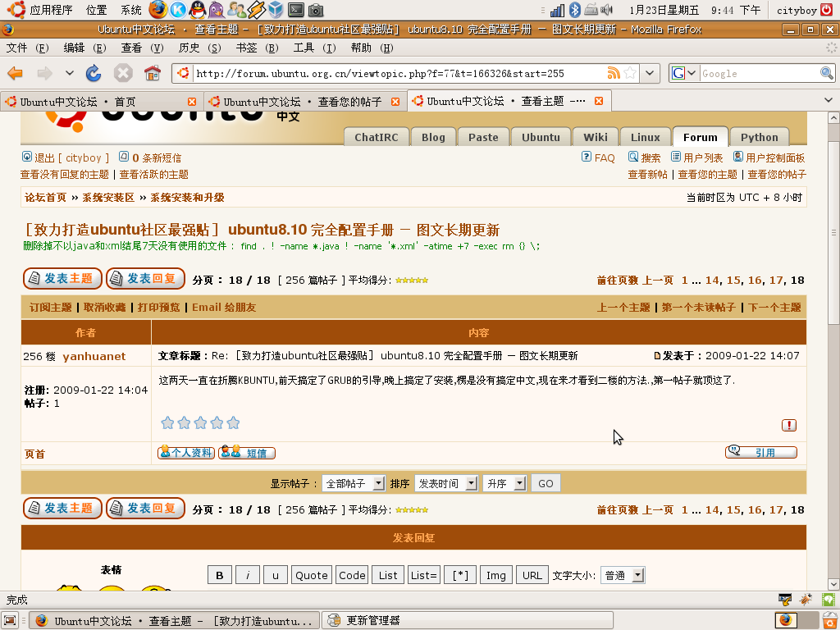Open the ChatIRC site tab
Image resolution: width=840 pixels, height=630 pixels.
[377, 137]
